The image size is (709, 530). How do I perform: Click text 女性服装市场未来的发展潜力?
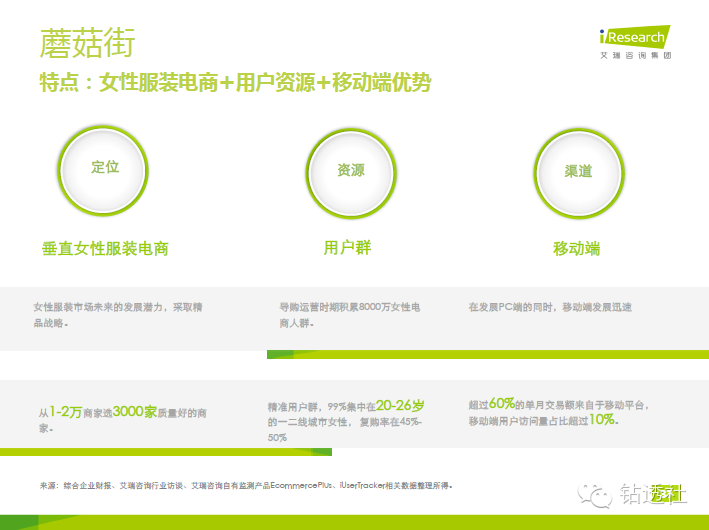[98, 307]
